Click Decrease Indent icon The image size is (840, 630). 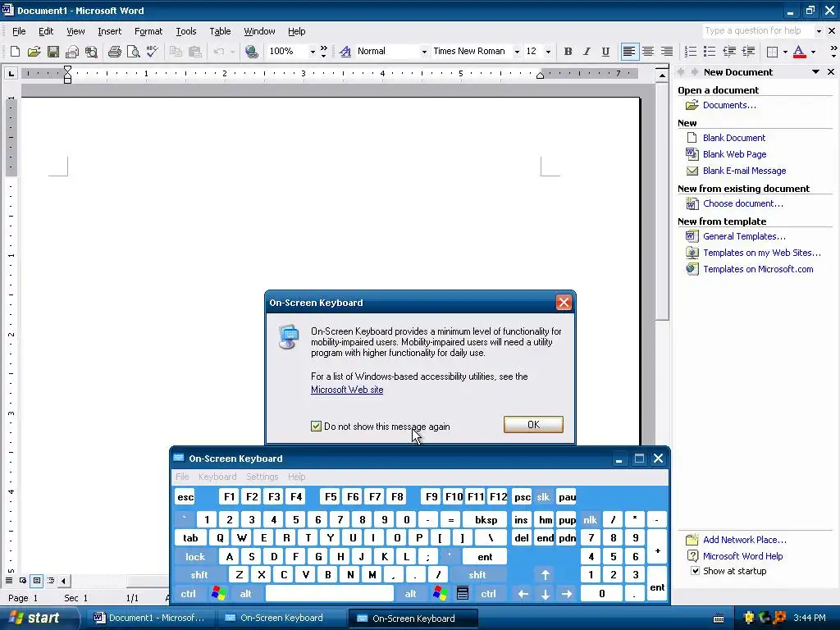[729, 52]
